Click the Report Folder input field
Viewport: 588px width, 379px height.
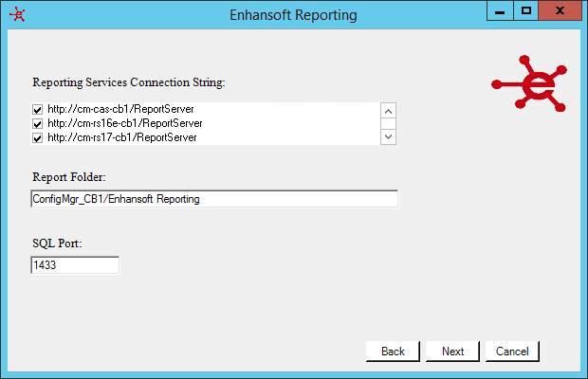(214, 199)
